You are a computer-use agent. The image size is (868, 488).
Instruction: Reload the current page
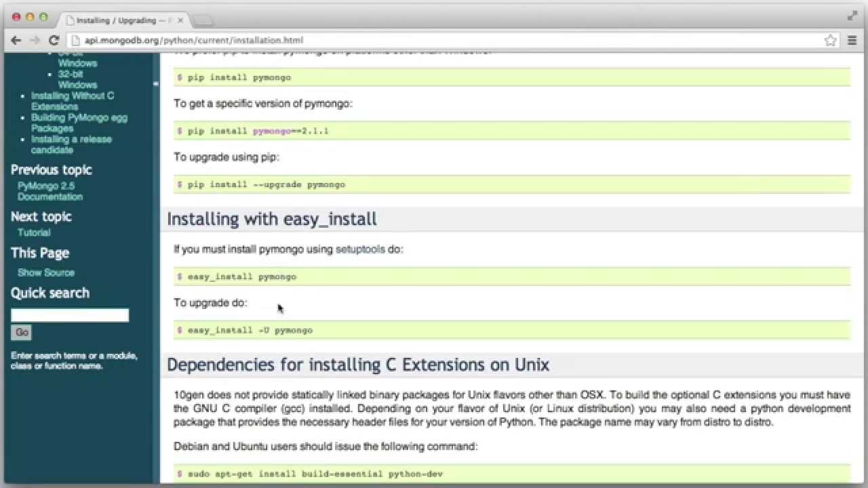coord(54,40)
